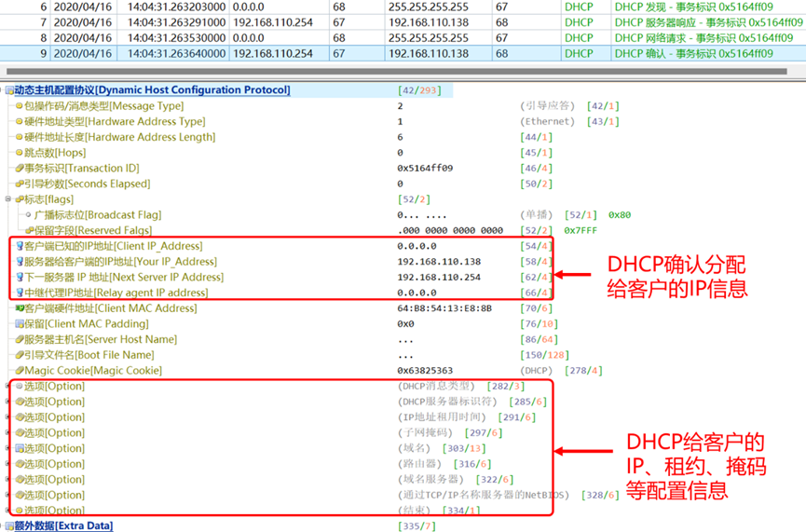Select the Hardware Address Length field icon

19,137
